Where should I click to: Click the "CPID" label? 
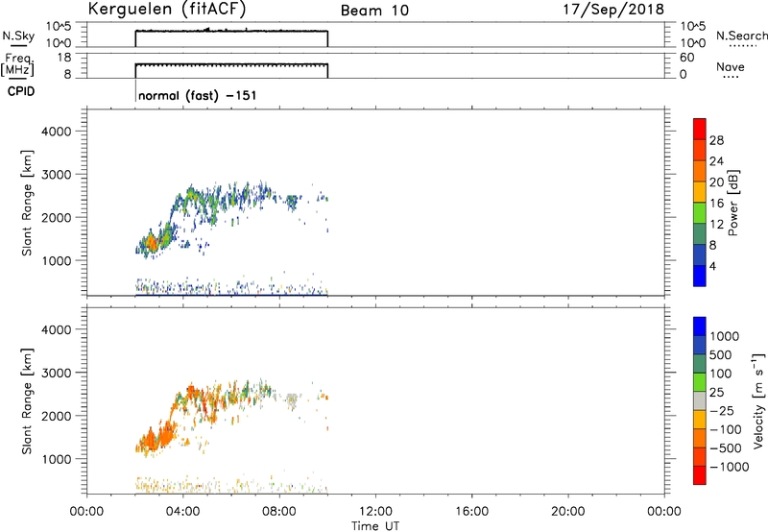tap(21, 91)
